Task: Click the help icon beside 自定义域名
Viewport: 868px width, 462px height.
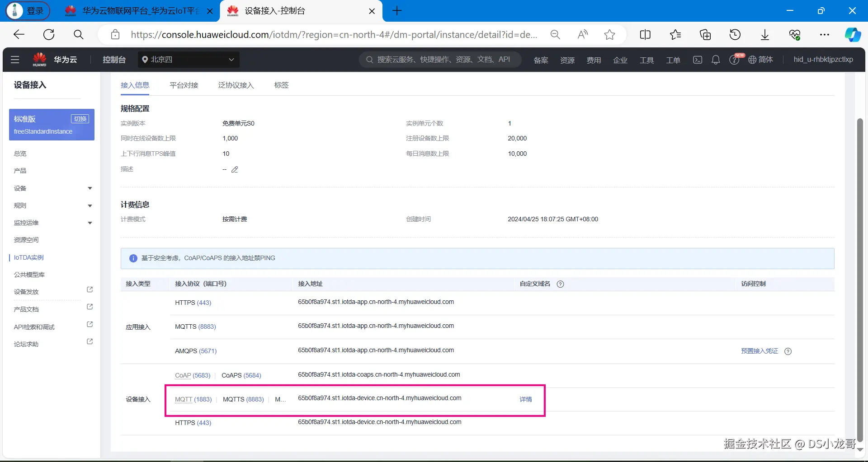Action: tap(561, 284)
